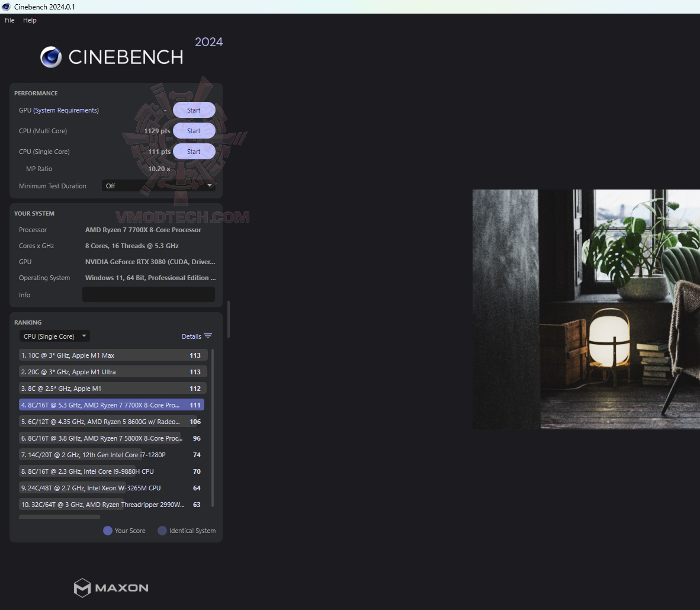Start the CPU Multi Core test
700x610 pixels.
194,131
